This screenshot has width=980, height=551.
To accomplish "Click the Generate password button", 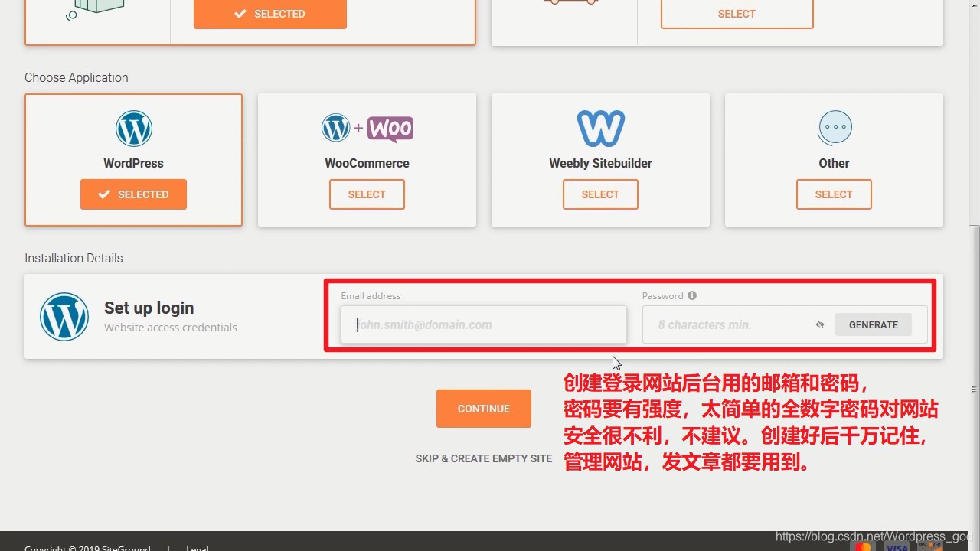I will pyautogui.click(x=874, y=324).
